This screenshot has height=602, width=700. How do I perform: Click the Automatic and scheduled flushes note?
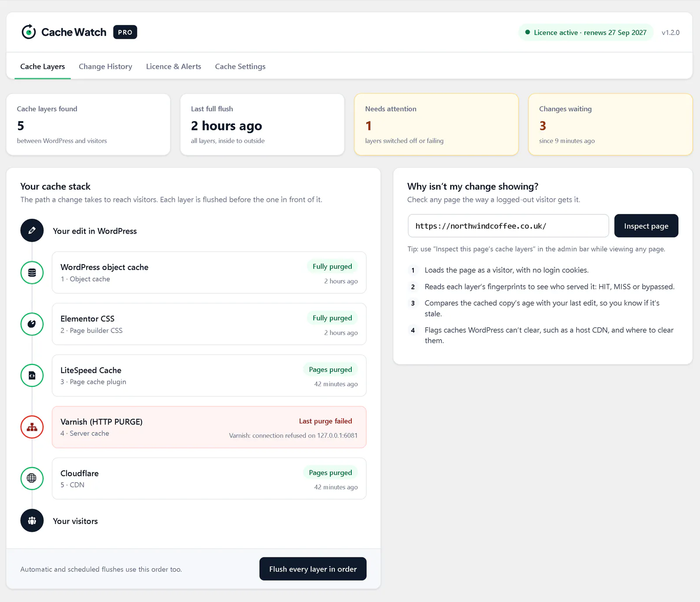pos(101,569)
